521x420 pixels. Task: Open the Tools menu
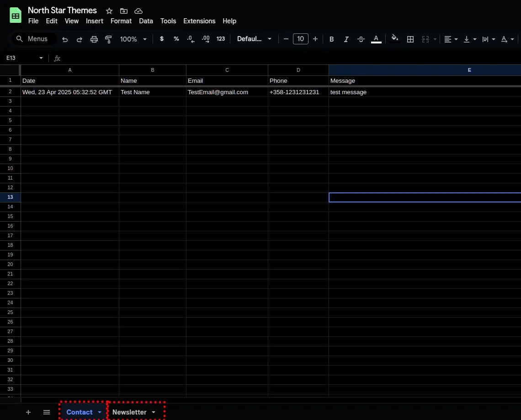click(x=168, y=21)
